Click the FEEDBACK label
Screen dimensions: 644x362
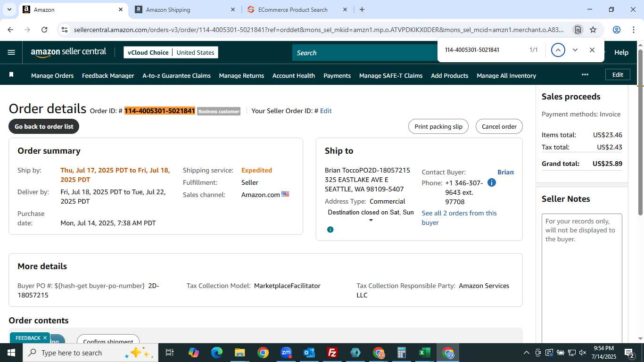pyautogui.click(x=28, y=338)
